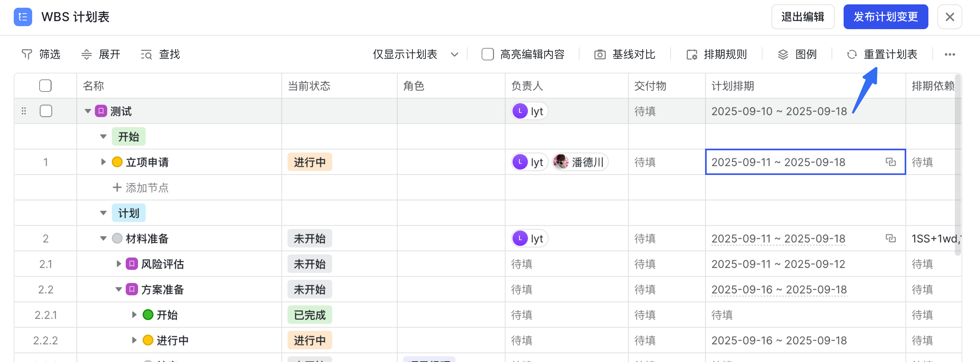Click green status dot of 开始 row 2.2.1
This screenshot has width=980, height=362.
(x=148, y=315)
